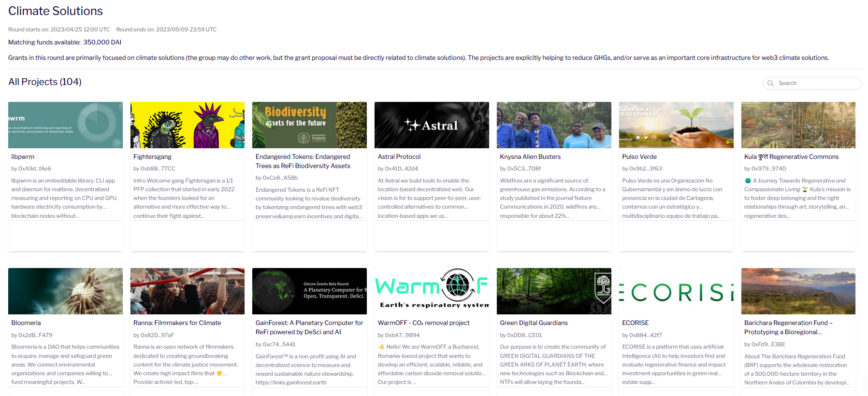
Task: Click the Pulso Verde project title
Action: (639, 157)
